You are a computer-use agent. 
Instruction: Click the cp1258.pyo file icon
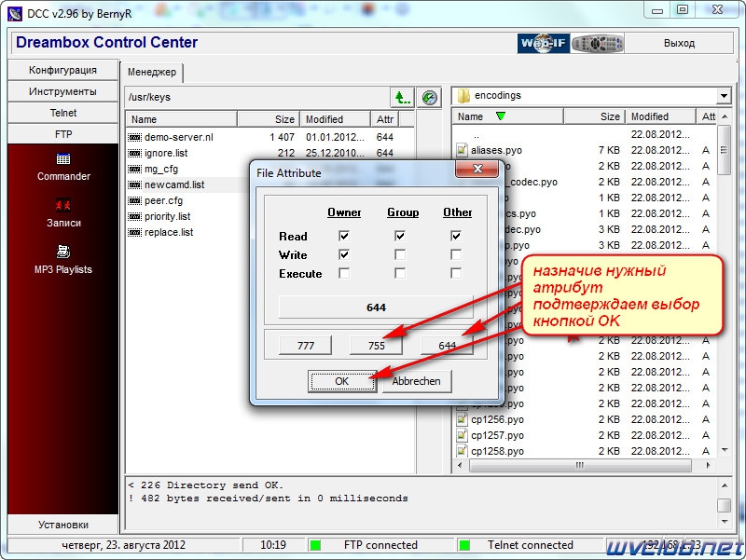[x=462, y=451]
